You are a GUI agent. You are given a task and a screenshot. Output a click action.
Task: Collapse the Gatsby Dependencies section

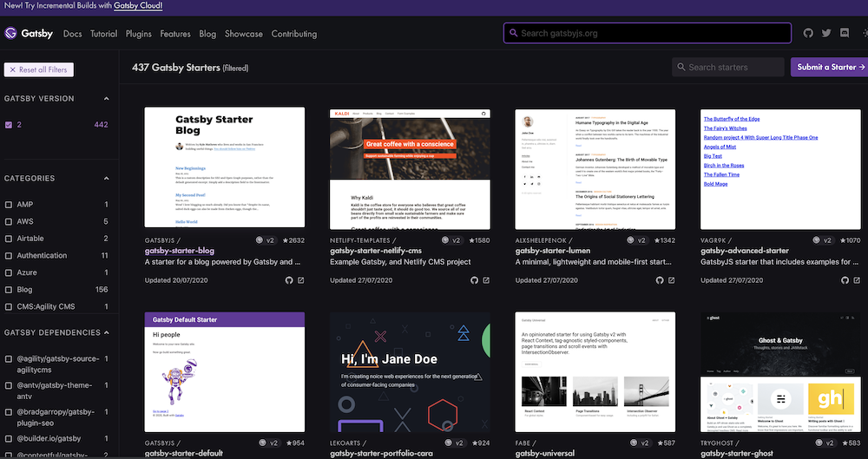(x=107, y=332)
